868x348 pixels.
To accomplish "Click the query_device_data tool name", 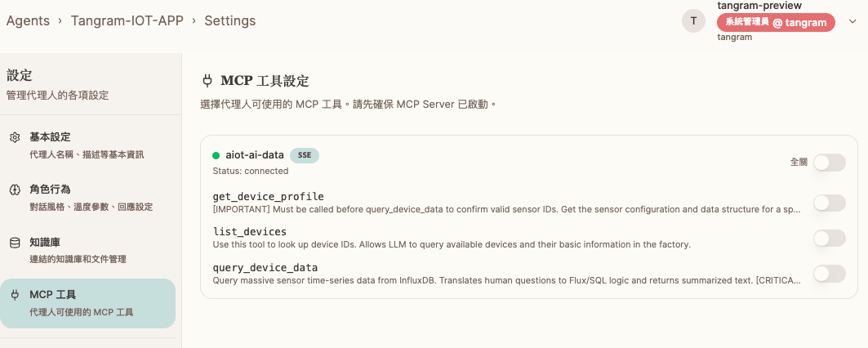I will coord(265,267).
